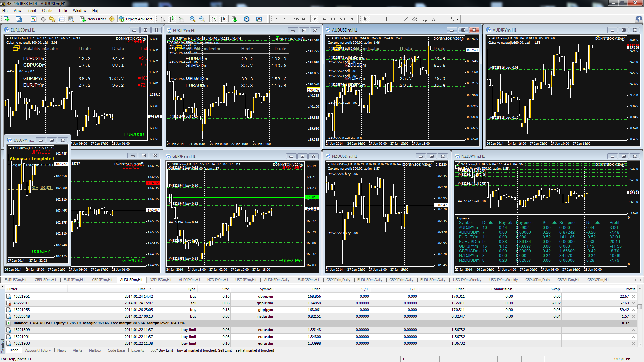Select the Cursor arrow tool
The width and height of the screenshot is (644, 362).
click(366, 19)
